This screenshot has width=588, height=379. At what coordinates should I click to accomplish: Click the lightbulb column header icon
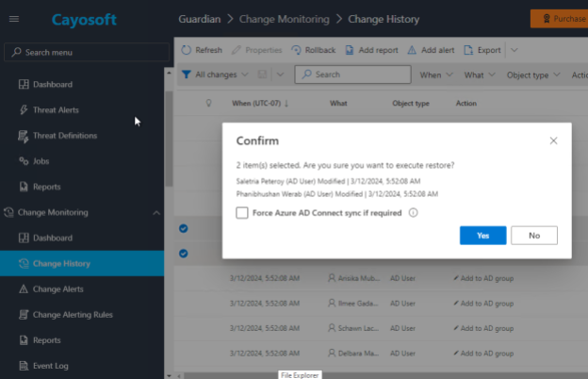click(x=209, y=103)
